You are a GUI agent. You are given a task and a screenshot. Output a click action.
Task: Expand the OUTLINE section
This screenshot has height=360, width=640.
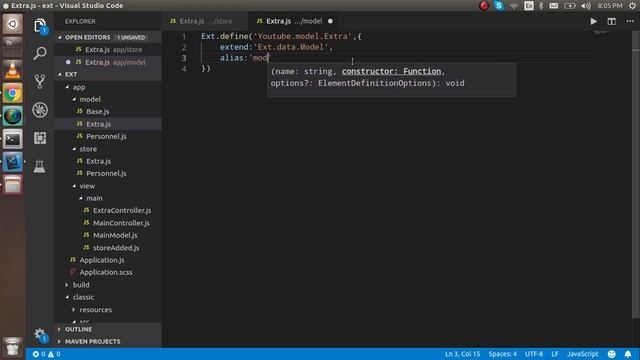[x=108, y=329]
